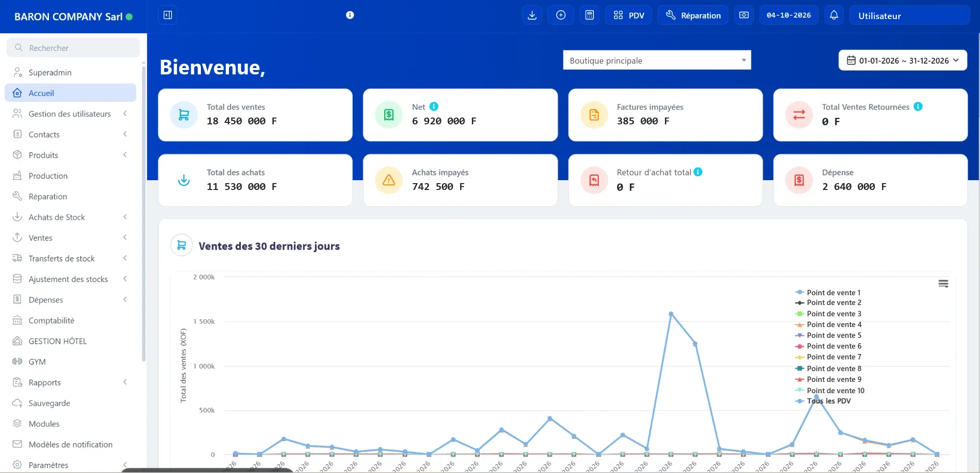
Task: Click the info icon next to Net
Action: tap(434, 106)
